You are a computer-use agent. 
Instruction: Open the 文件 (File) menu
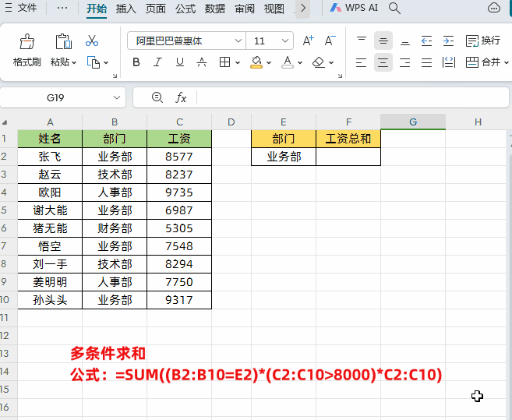coord(26,8)
